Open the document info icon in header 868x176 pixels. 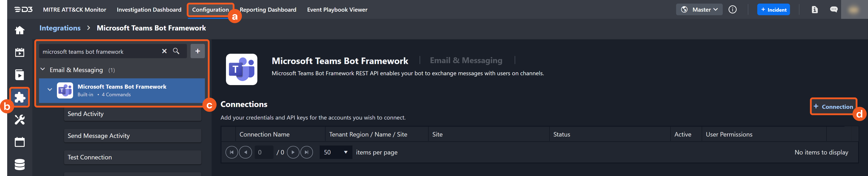tap(814, 9)
